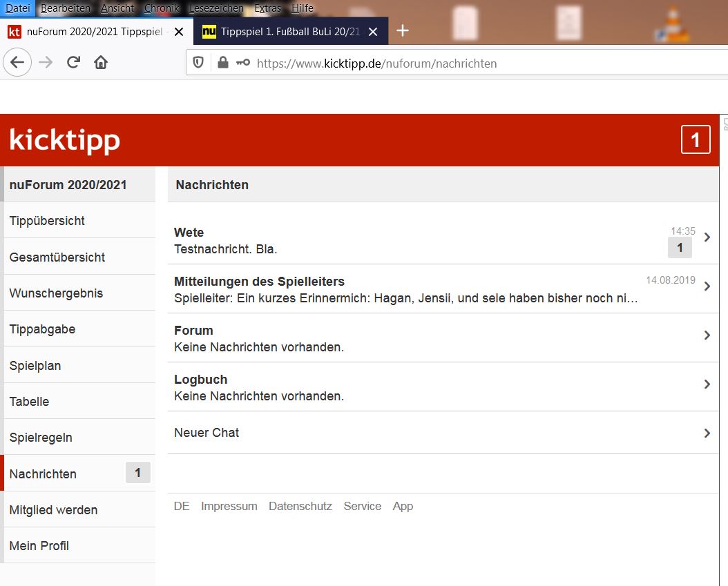Expand the Logbuch row chevron
The height and width of the screenshot is (586, 728).
(707, 384)
